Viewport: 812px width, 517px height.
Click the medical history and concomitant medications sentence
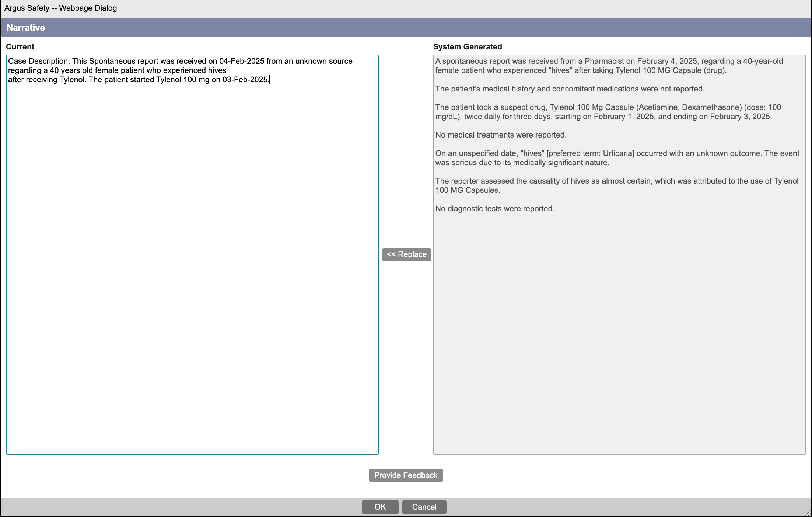(x=570, y=89)
